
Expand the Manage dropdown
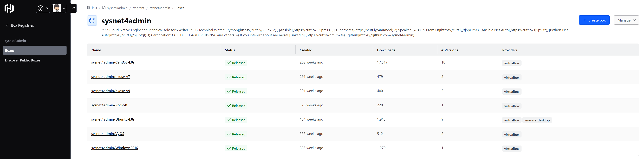point(626,20)
